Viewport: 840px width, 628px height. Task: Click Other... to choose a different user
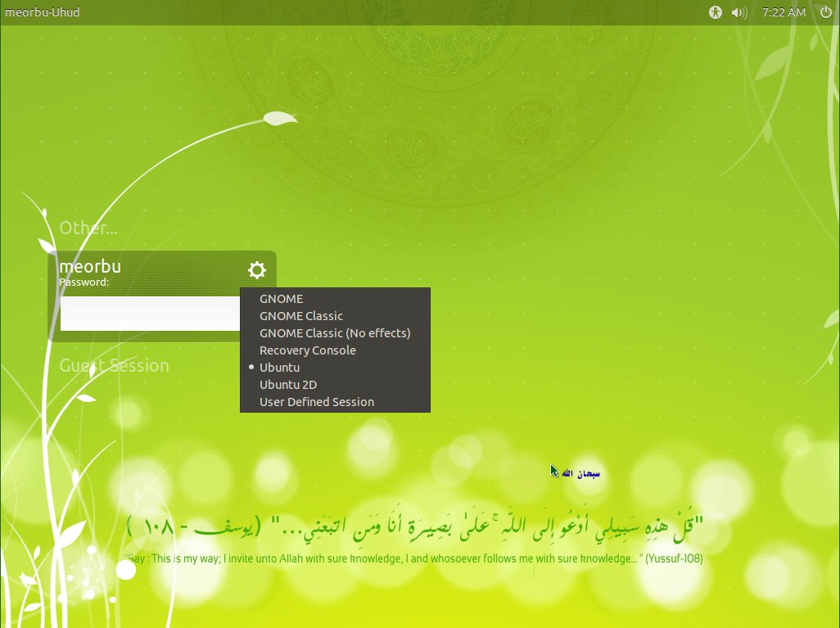click(x=88, y=228)
